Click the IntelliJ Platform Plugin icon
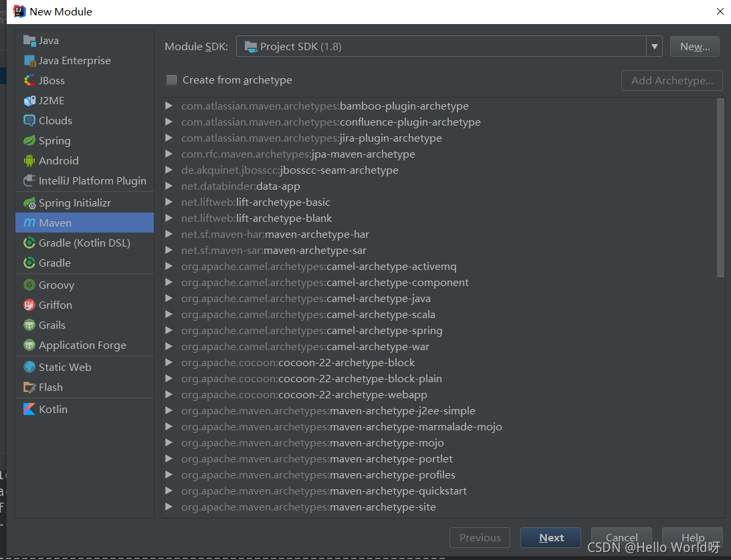 point(29,181)
